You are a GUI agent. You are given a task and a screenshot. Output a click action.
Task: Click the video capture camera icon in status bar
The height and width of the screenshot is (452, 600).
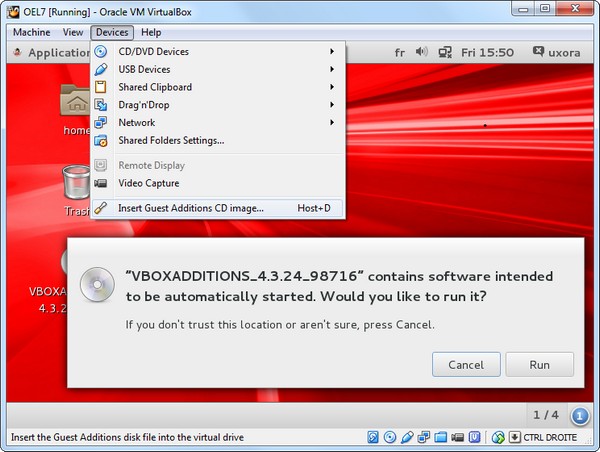(x=458, y=437)
